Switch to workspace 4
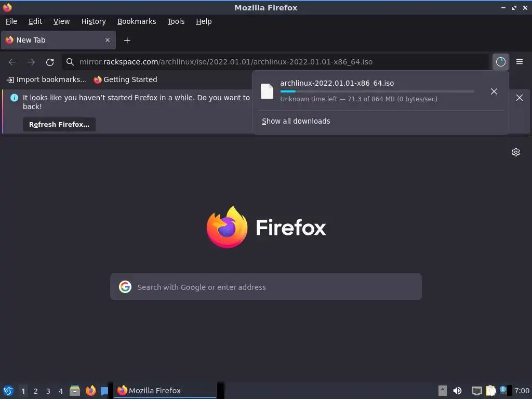The height and width of the screenshot is (399, 532). (x=61, y=391)
